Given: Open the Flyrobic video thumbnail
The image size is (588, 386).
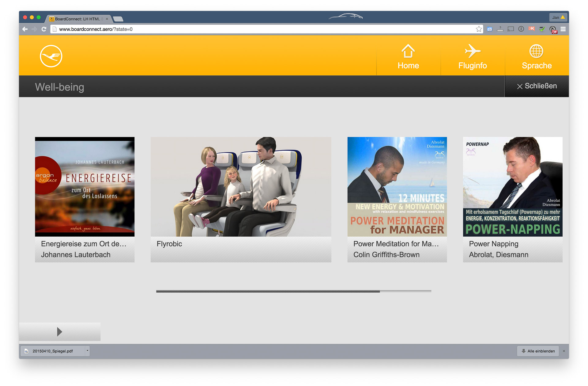Looking at the screenshot, I should point(241,186).
